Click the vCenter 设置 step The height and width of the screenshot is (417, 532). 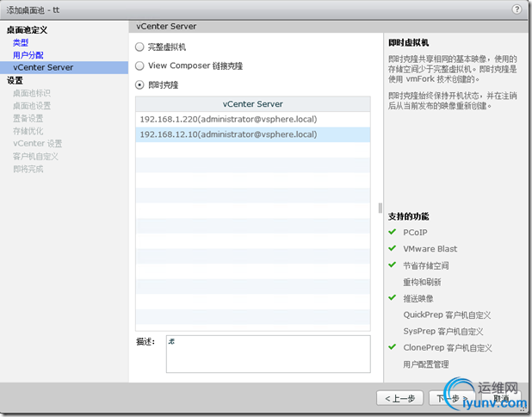[37, 144]
